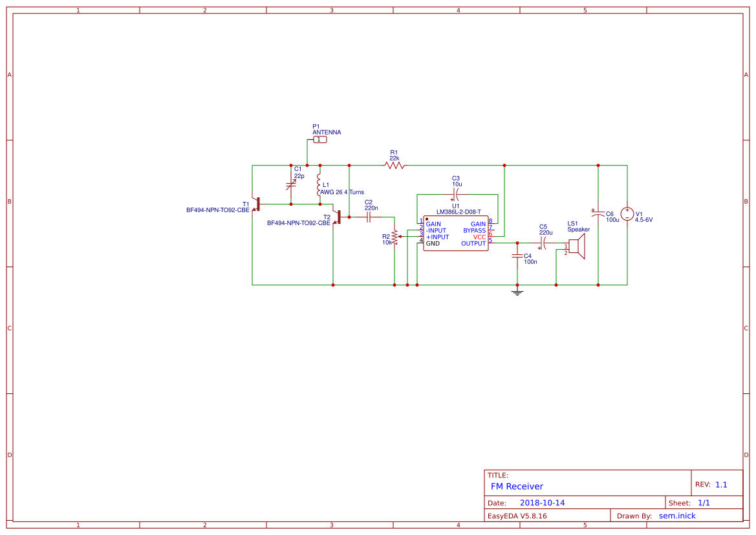Select inductor L1 coil symbol
756x535 pixels.
click(318, 184)
